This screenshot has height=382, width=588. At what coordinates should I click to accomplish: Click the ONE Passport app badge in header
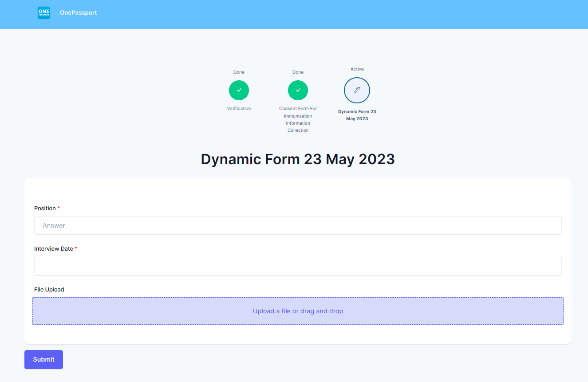tap(43, 13)
